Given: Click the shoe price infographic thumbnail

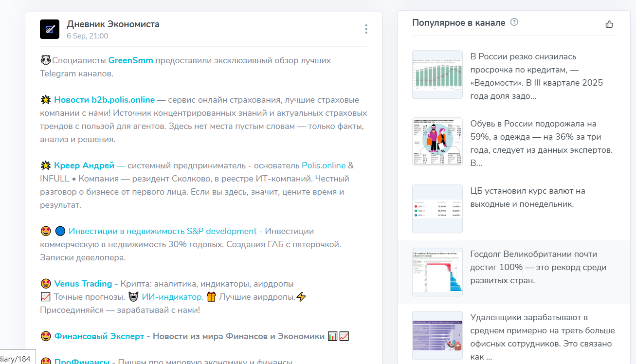Looking at the screenshot, I should [437, 141].
